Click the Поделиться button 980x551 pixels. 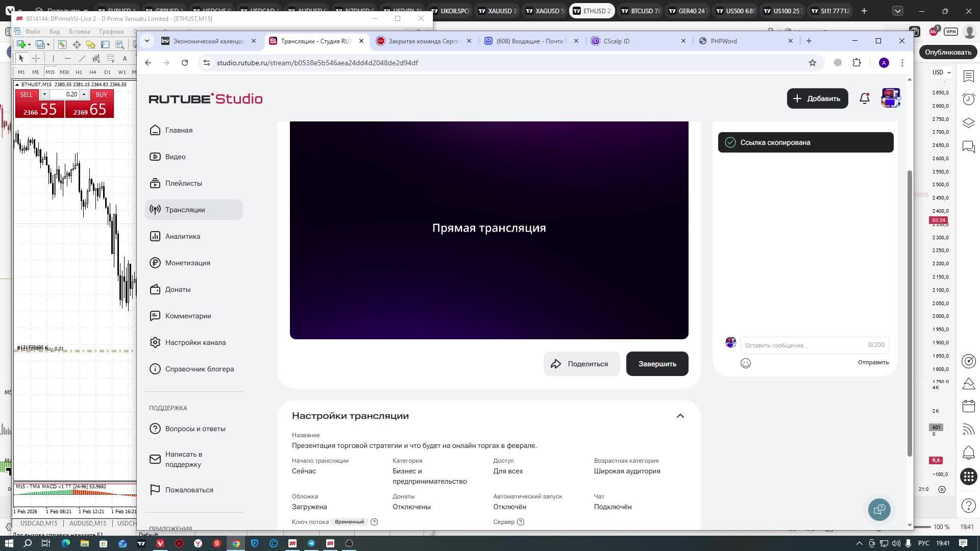click(581, 363)
